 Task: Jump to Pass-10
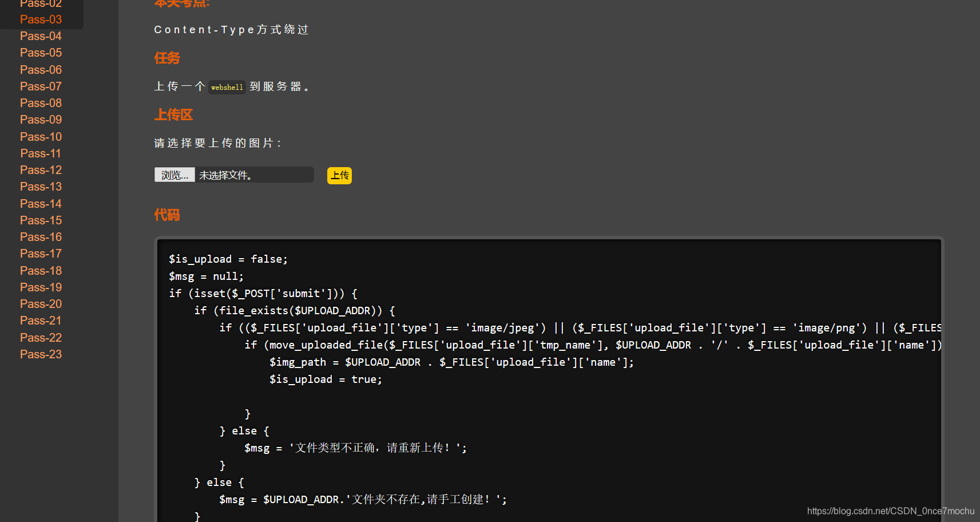pyautogui.click(x=41, y=137)
